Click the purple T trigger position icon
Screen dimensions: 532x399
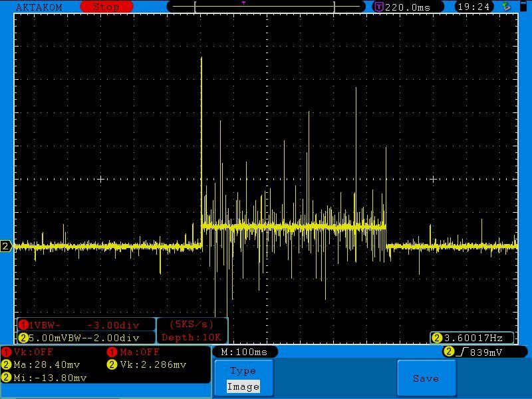379,7
